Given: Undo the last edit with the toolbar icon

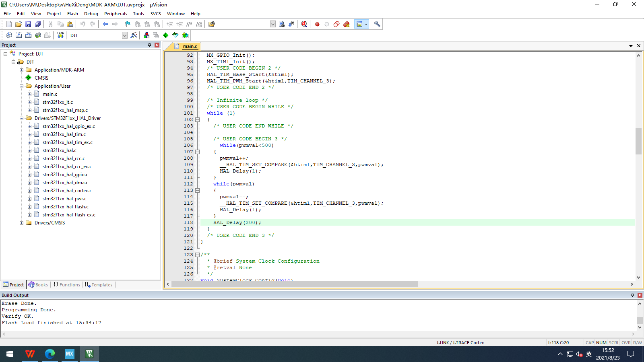Looking at the screenshot, I should [x=83, y=24].
